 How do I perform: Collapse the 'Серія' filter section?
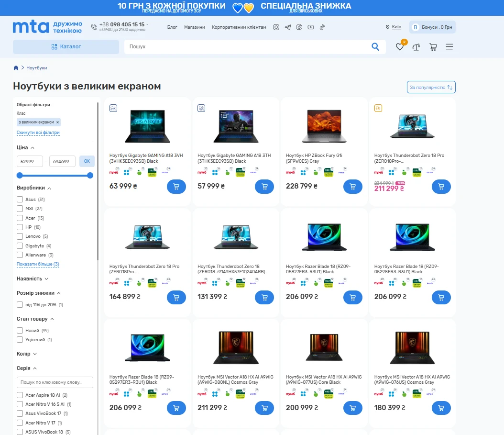pyautogui.click(x=27, y=368)
